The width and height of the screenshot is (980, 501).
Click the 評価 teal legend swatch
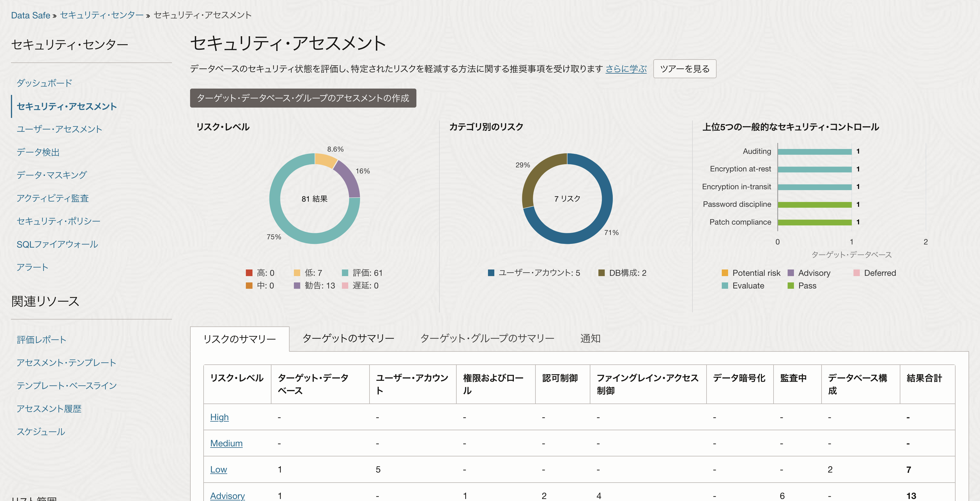click(x=345, y=273)
